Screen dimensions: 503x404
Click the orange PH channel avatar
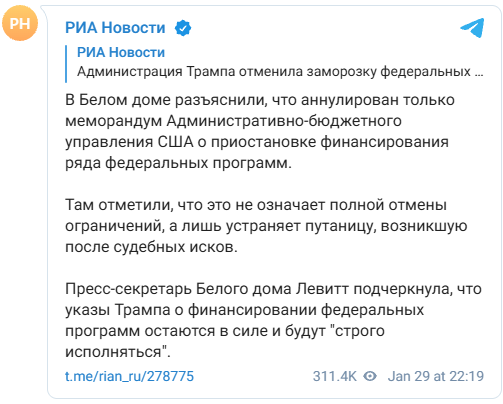pos(20,23)
